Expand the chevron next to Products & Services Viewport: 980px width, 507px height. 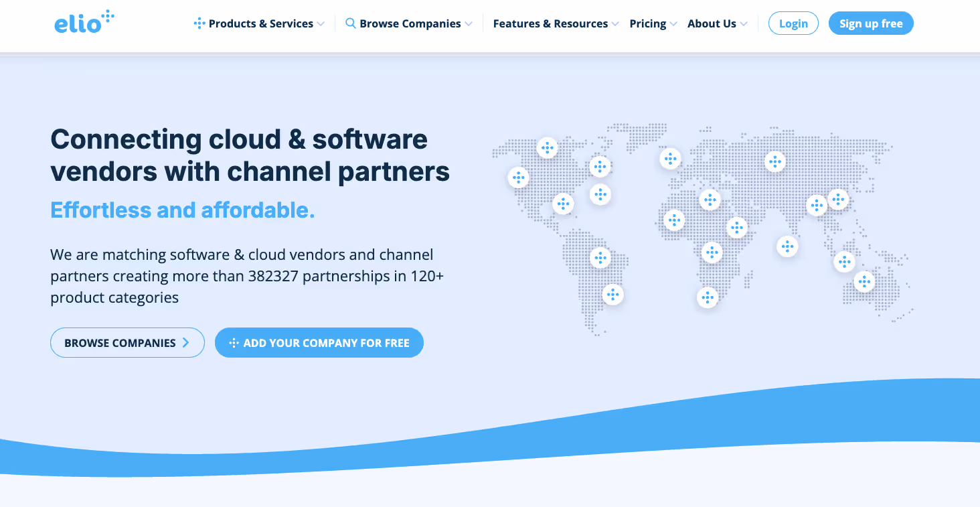coord(321,24)
